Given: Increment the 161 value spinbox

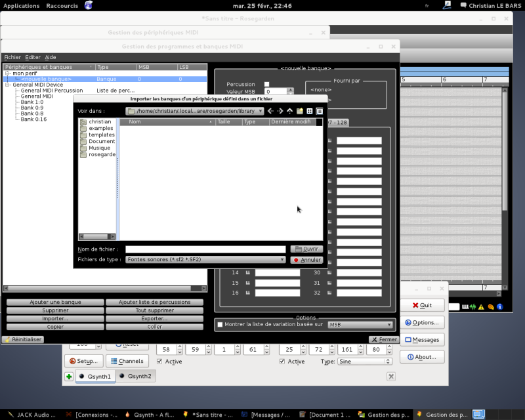Looking at the screenshot, I should [x=360, y=347].
